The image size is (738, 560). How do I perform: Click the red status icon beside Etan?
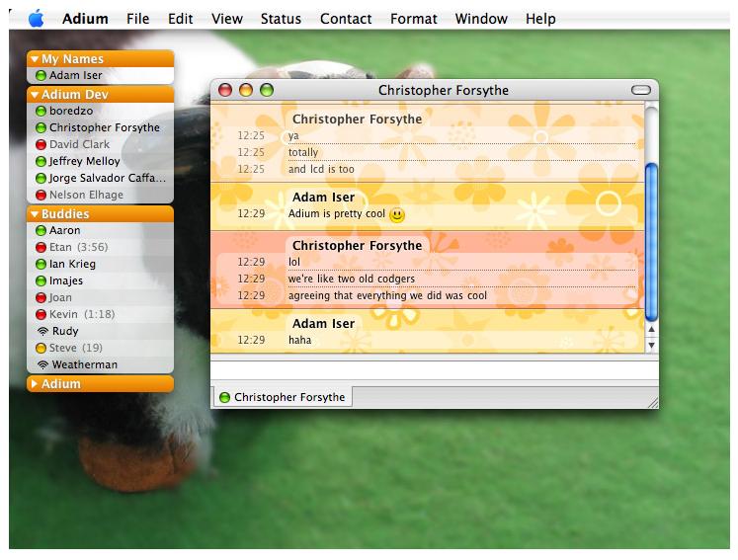[x=41, y=248]
